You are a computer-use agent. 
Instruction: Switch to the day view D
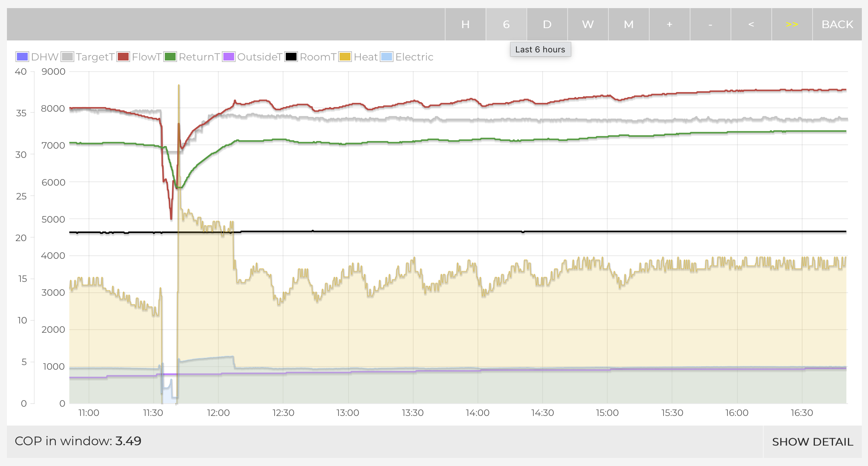pyautogui.click(x=547, y=24)
